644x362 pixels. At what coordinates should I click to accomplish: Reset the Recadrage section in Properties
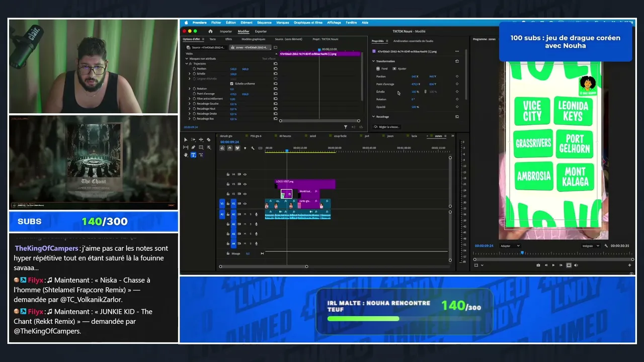point(457,117)
